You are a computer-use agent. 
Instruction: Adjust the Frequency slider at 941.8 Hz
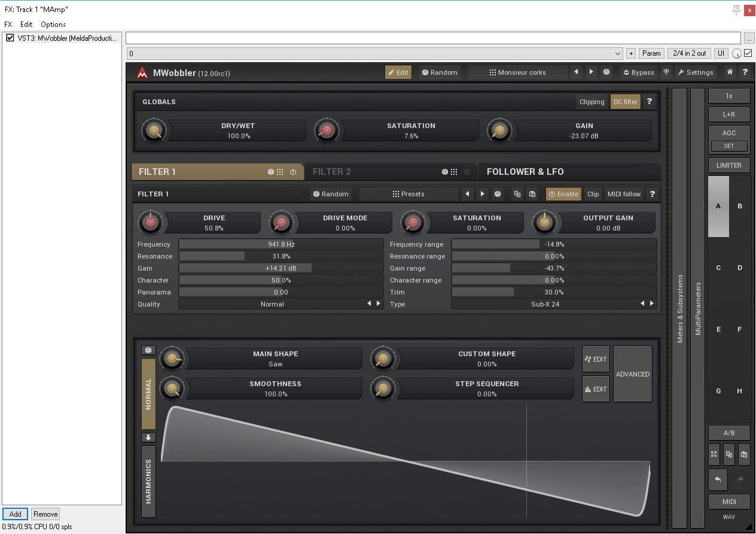tap(281, 244)
